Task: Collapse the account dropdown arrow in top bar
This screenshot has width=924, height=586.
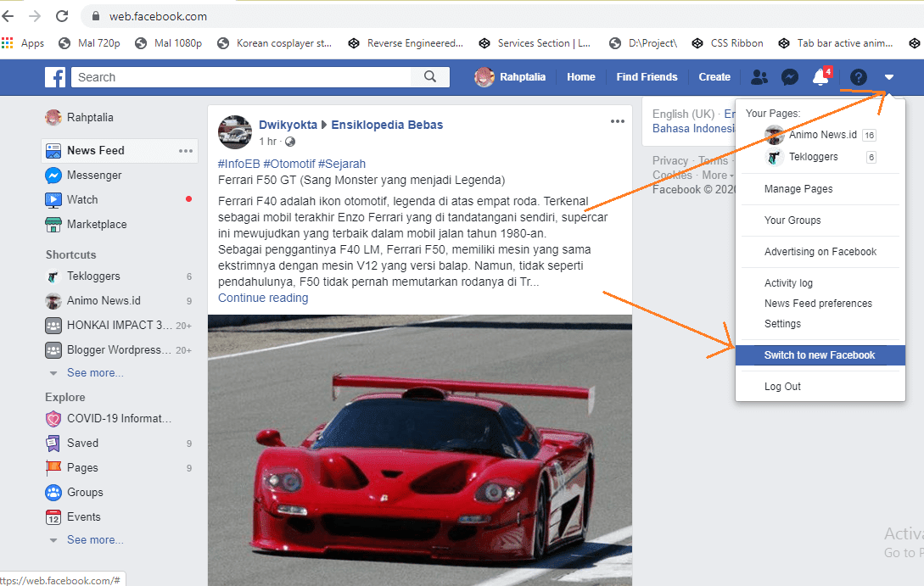Action: (x=889, y=77)
